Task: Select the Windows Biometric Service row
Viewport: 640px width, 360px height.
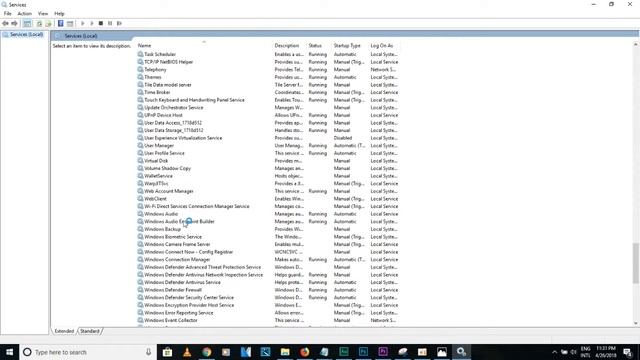Action: pyautogui.click(x=173, y=237)
